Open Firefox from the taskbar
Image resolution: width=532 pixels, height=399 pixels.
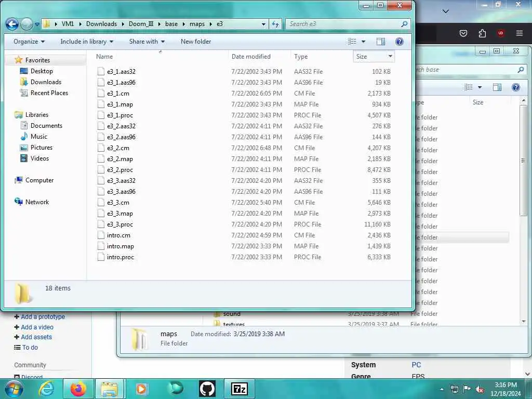point(78,389)
